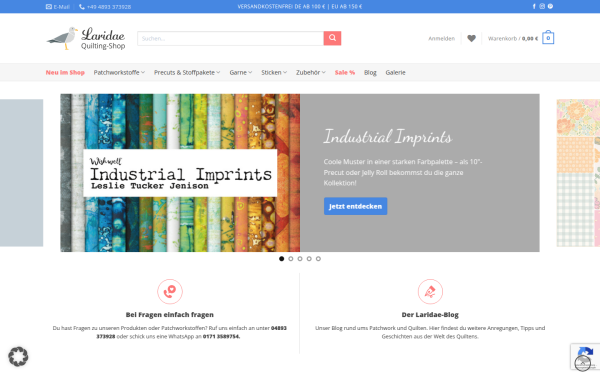
Task: Select the third slider dot
Action: click(x=300, y=259)
